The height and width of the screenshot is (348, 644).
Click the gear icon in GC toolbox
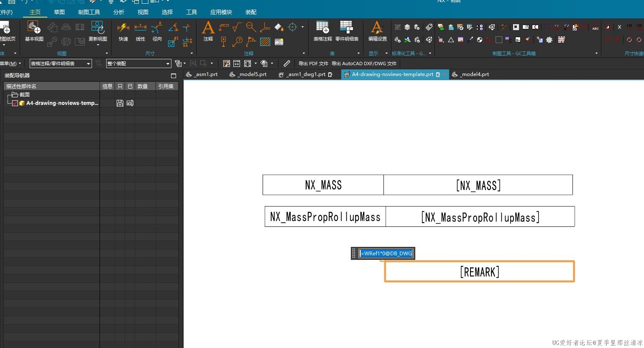point(549,40)
